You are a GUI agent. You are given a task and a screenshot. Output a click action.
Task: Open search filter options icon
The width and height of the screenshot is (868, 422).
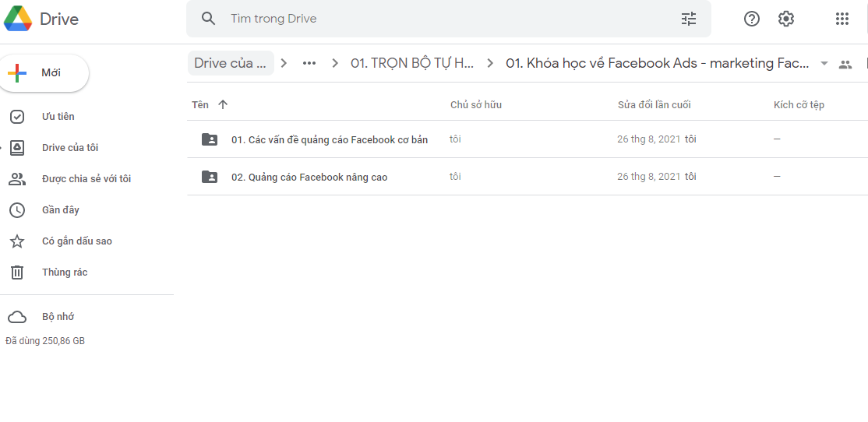click(689, 19)
